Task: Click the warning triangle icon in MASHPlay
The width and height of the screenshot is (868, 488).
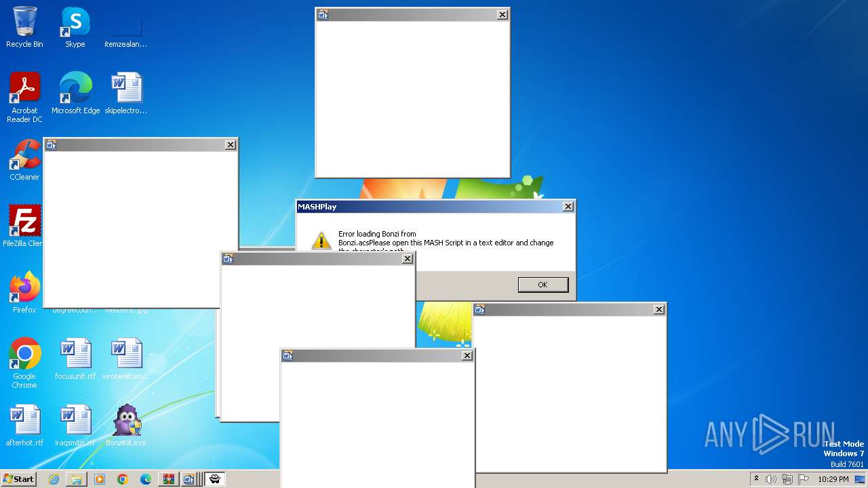Action: (321, 240)
